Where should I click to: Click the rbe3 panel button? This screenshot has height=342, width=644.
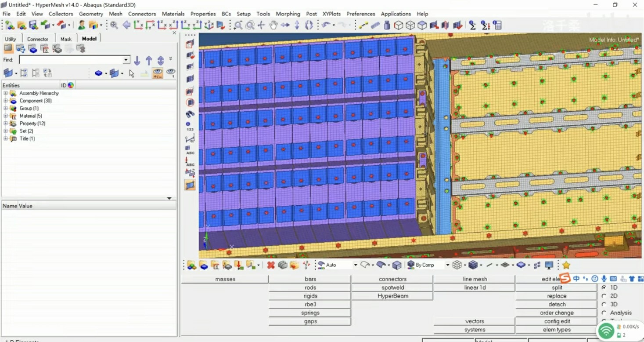[x=310, y=304]
